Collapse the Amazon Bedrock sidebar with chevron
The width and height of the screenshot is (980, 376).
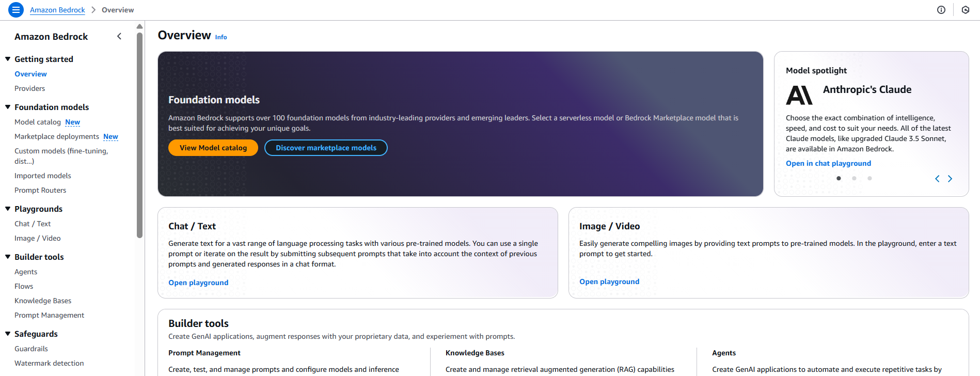[119, 36]
